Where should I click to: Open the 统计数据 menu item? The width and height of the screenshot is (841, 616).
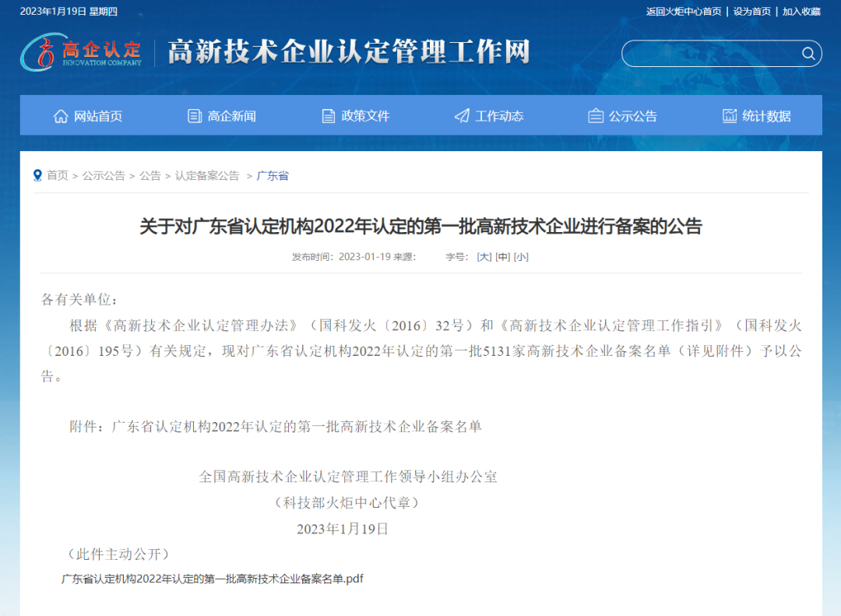click(x=766, y=116)
